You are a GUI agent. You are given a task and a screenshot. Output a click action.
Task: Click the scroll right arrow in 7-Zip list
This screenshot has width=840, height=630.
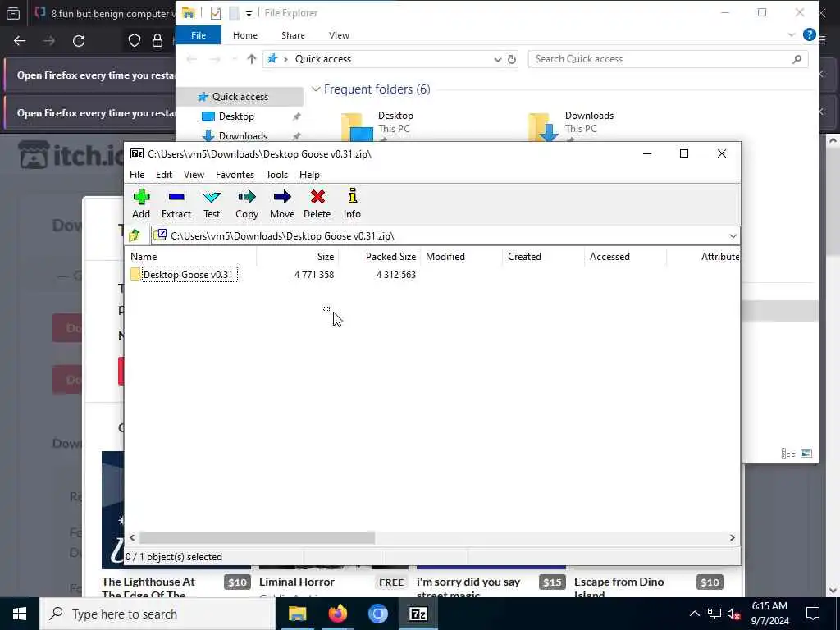[x=732, y=537]
